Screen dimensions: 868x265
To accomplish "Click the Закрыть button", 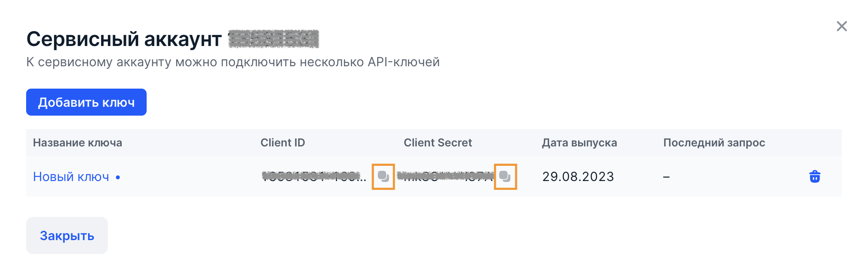I will tap(67, 235).
